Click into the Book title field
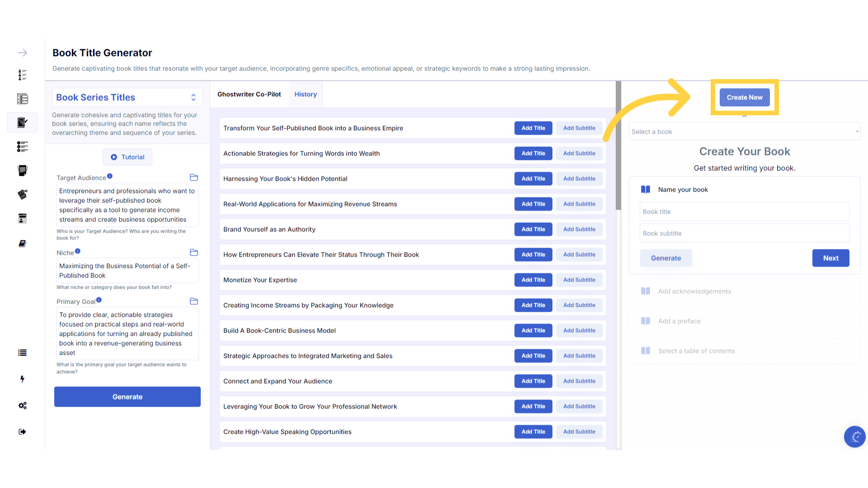 click(745, 211)
